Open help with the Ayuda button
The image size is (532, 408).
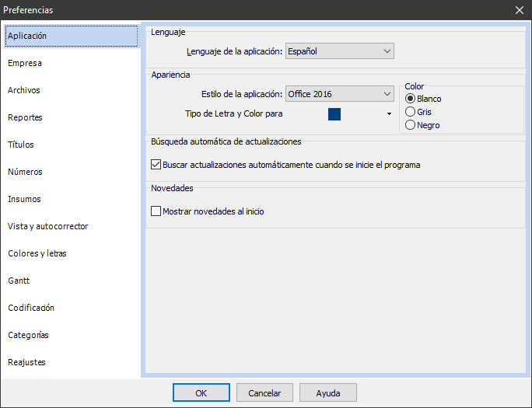[x=327, y=393]
